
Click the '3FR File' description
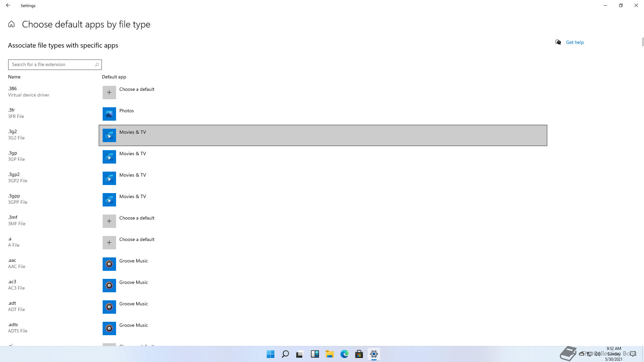(x=16, y=116)
